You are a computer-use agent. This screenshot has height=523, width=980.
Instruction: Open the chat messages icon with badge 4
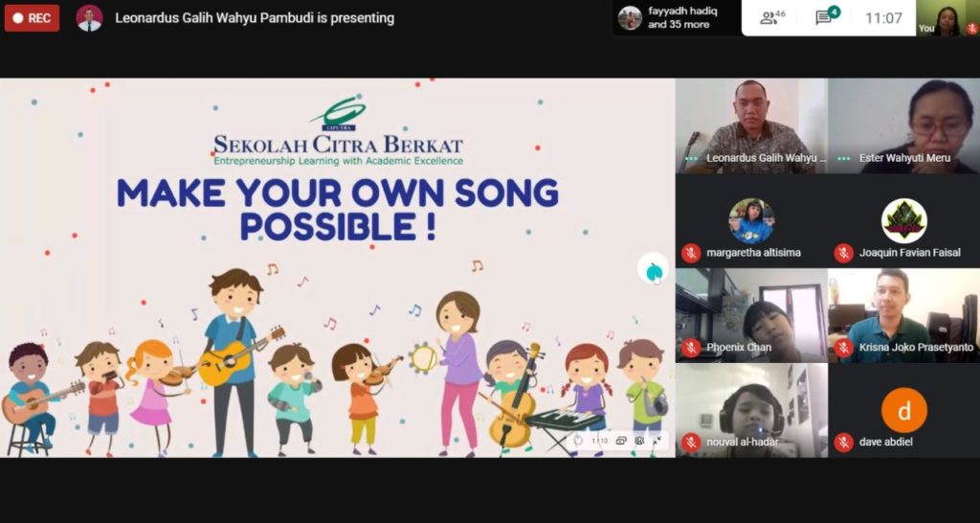(x=827, y=17)
